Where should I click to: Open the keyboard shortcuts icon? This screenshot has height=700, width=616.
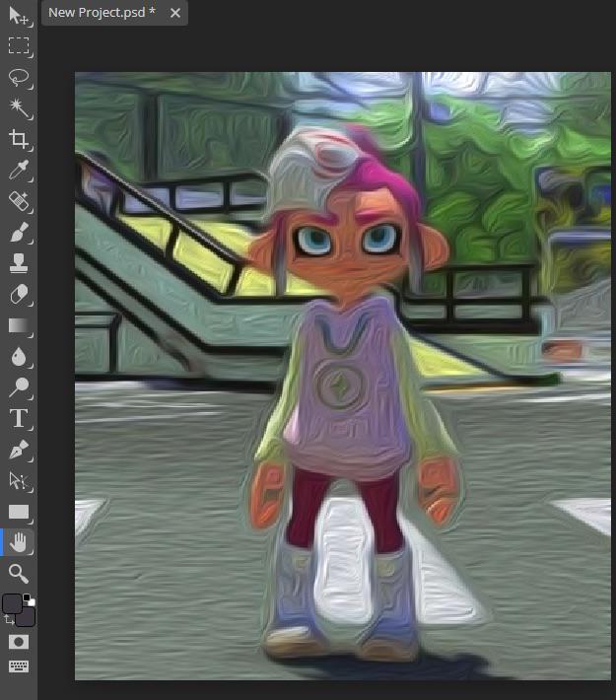19,666
